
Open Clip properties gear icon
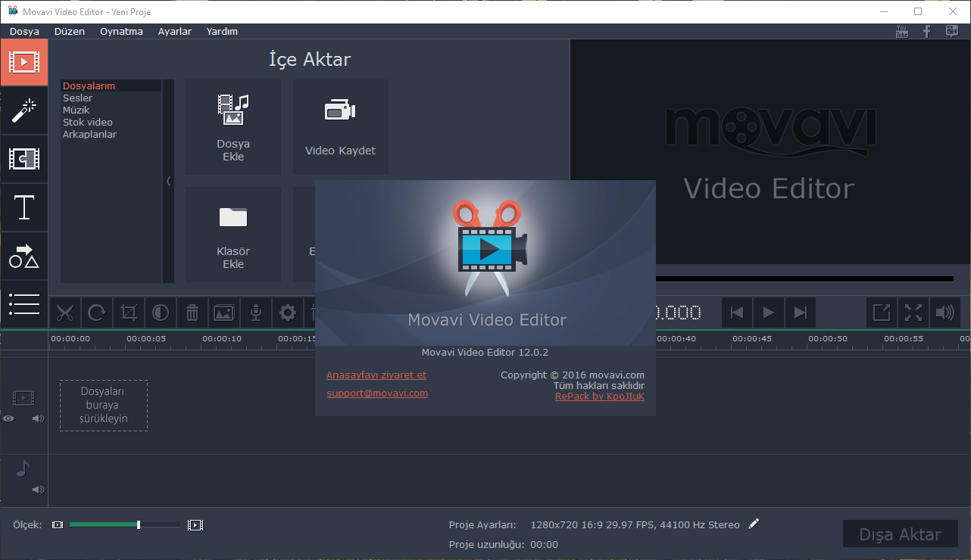[x=288, y=313]
